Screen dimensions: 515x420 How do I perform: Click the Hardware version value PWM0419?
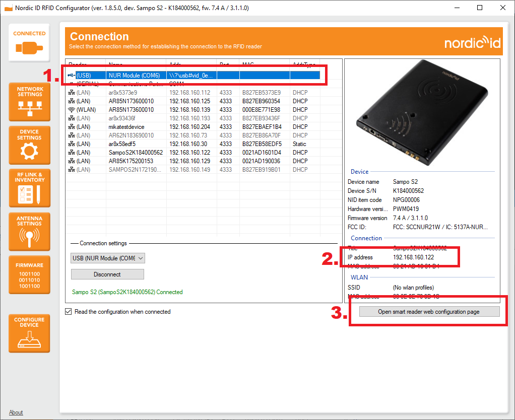[x=406, y=208]
